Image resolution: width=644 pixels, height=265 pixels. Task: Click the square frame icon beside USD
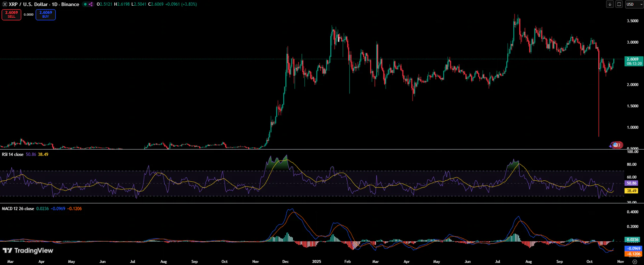click(619, 4)
